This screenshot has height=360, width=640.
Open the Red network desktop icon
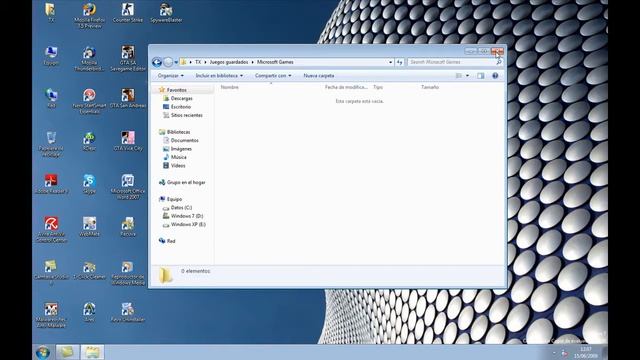click(x=51, y=98)
